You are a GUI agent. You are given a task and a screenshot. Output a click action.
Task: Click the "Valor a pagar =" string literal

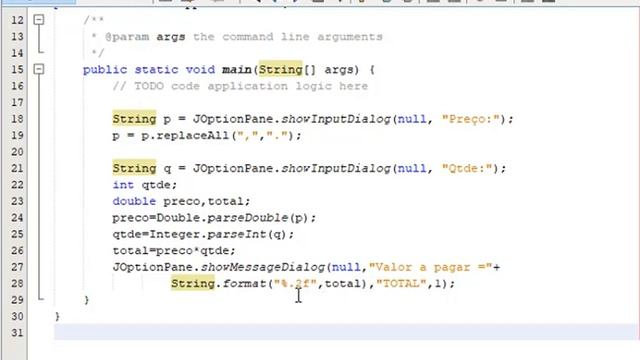(x=431, y=267)
